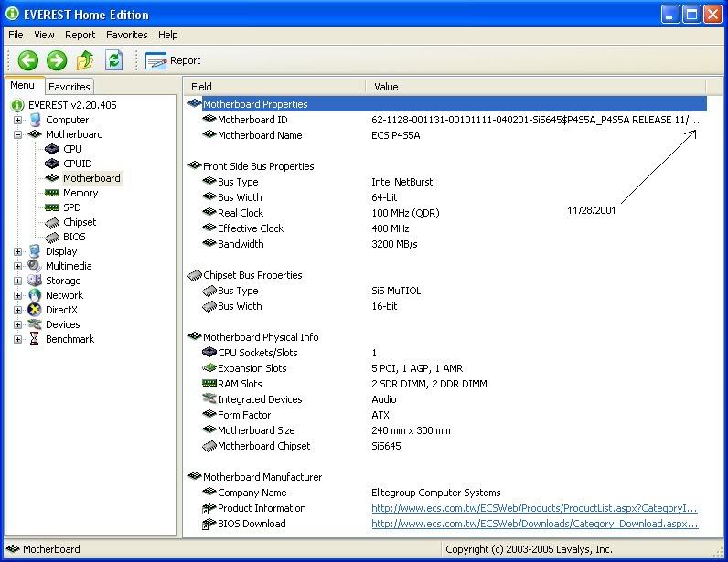Open the Chipset page in tree
728x562 pixels.
coord(80,222)
